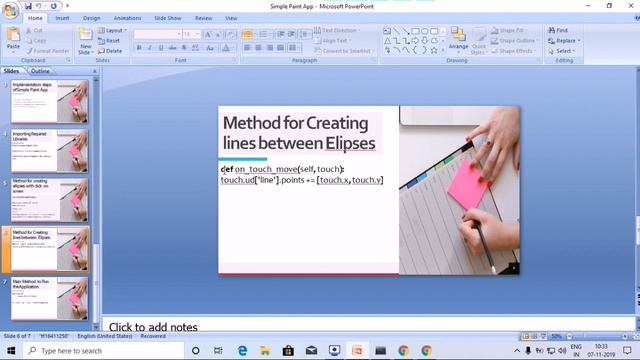
Task: Click Increase List Level icon
Action: [x=291, y=35]
